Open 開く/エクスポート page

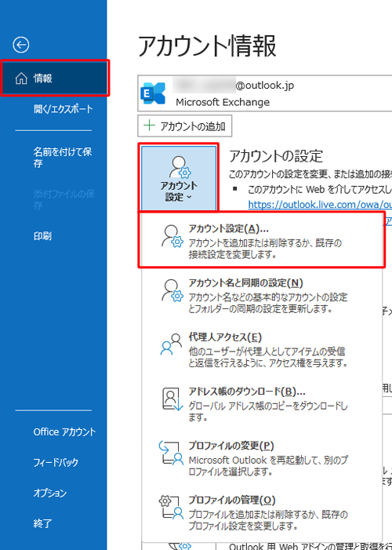coord(64,109)
